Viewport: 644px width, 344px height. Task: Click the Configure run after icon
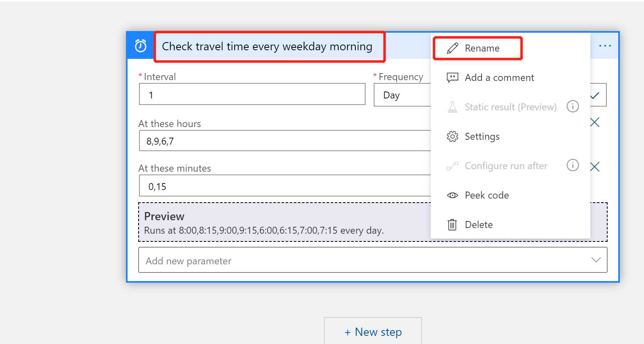click(453, 166)
